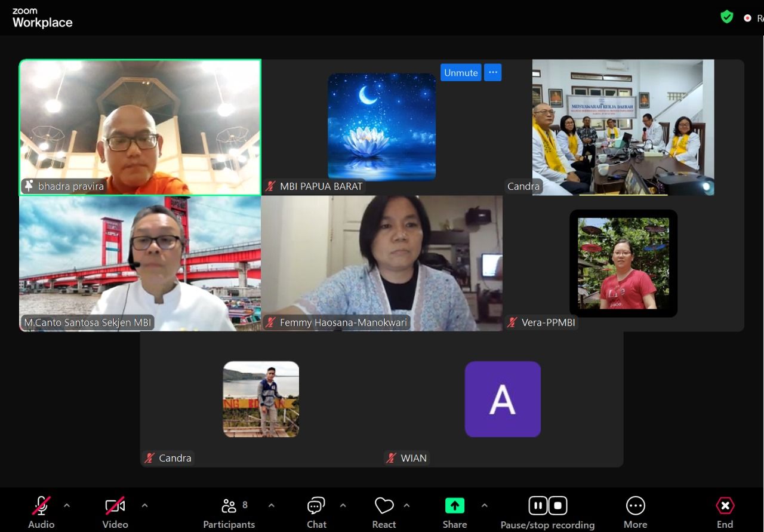The width and height of the screenshot is (764, 532).
Task: Expand the Participants options arrow
Action: pos(272,506)
